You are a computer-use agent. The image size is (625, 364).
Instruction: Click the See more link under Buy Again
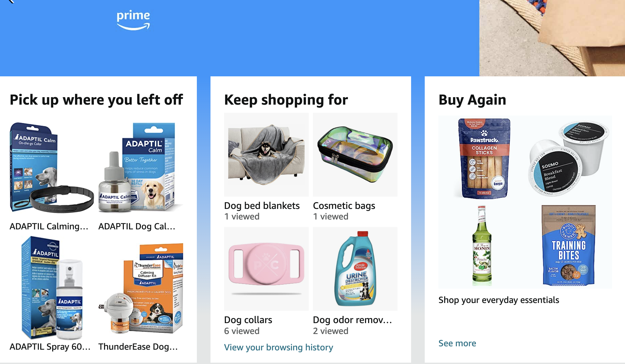coord(457,343)
